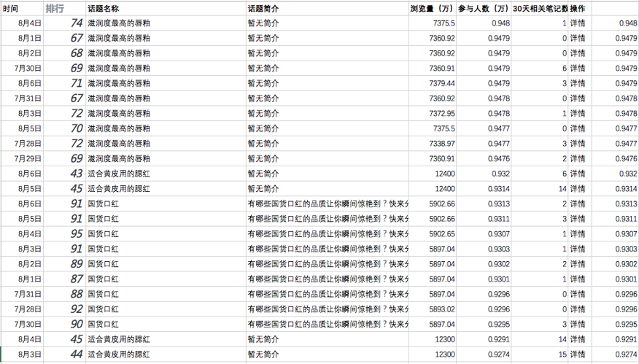
Task: Select the views cell 5893.02
Action: pos(433,309)
